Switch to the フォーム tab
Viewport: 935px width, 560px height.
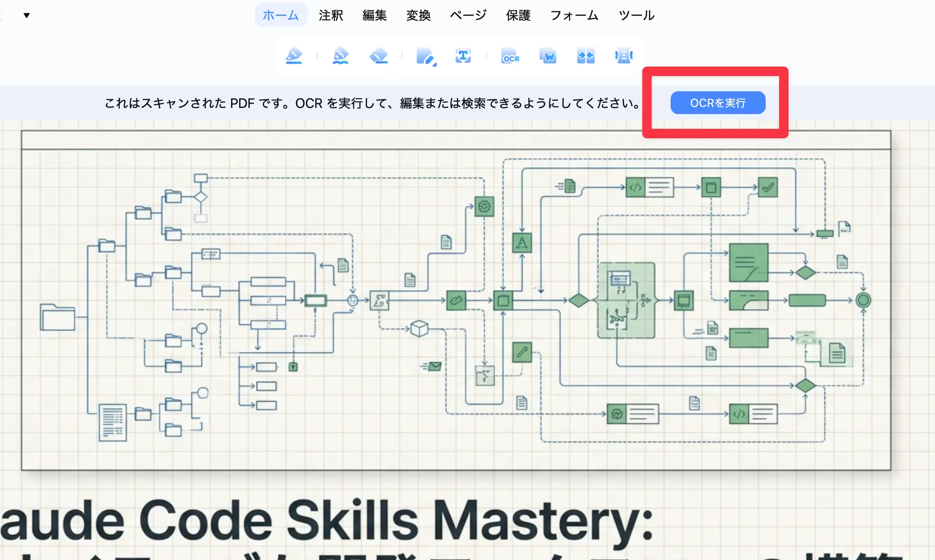coord(574,15)
